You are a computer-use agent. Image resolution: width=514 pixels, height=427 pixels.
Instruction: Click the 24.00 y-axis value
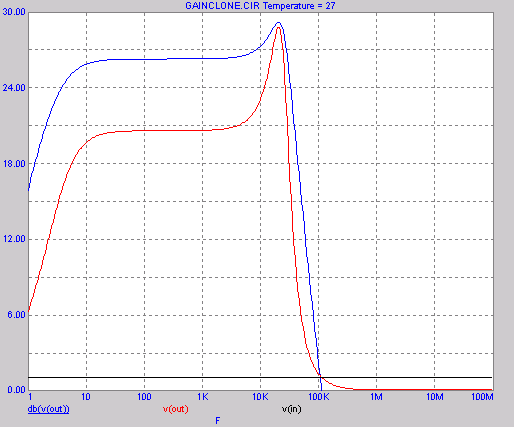(14, 88)
